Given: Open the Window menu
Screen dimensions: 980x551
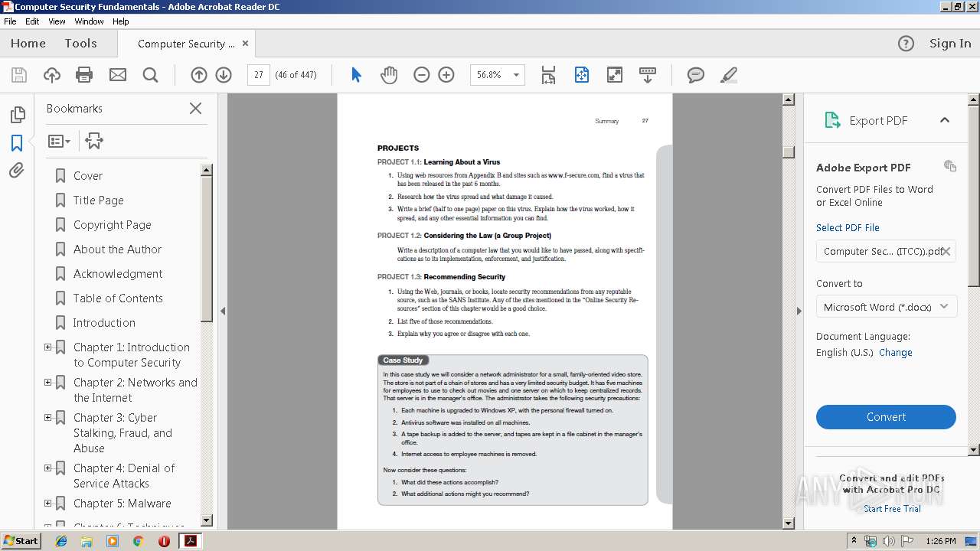Looking at the screenshot, I should coord(89,21).
